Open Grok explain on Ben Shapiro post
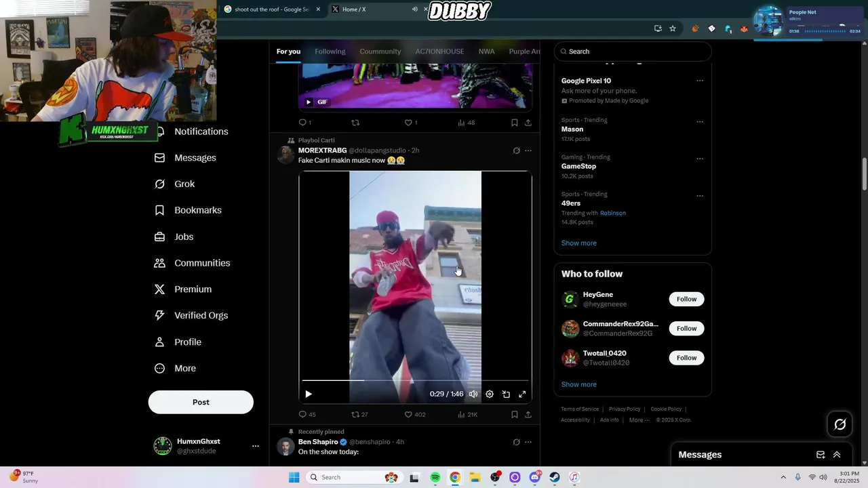The image size is (868, 488). point(516,442)
